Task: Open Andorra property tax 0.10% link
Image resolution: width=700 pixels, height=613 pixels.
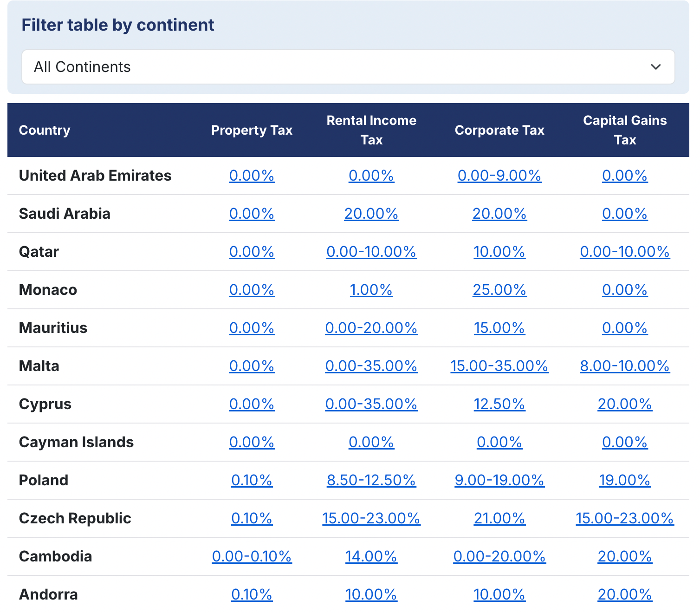Action: click(252, 594)
